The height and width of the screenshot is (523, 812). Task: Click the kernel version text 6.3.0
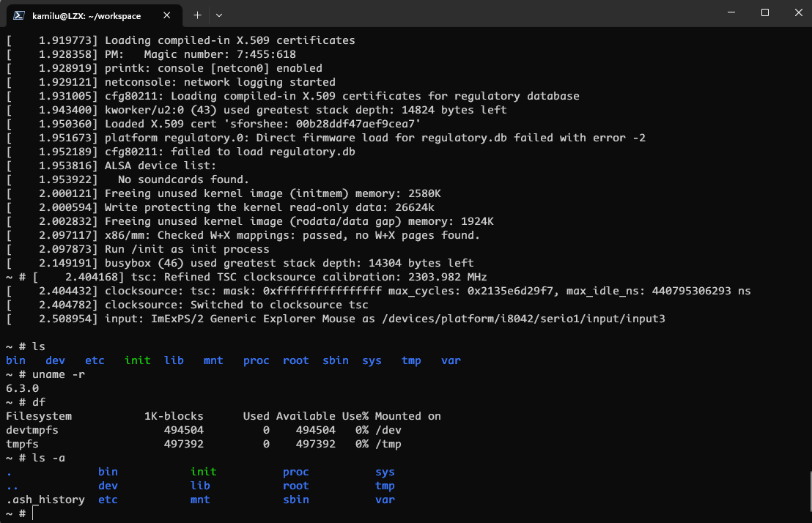pos(22,388)
